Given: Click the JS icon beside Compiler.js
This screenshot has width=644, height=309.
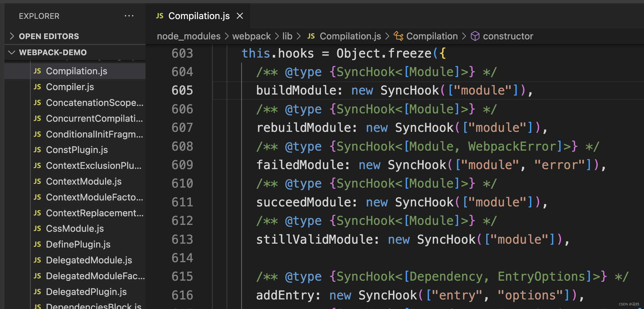Looking at the screenshot, I should (x=37, y=87).
